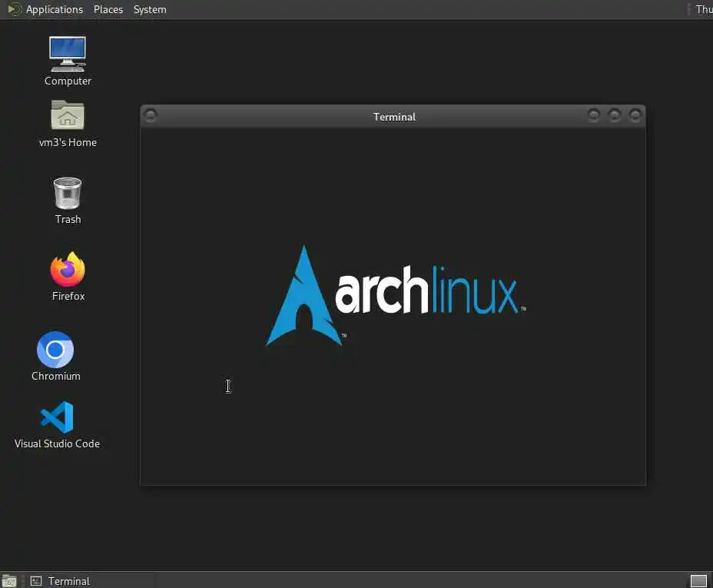Click the Terminal title bar text
The image size is (713, 588).
tap(394, 117)
